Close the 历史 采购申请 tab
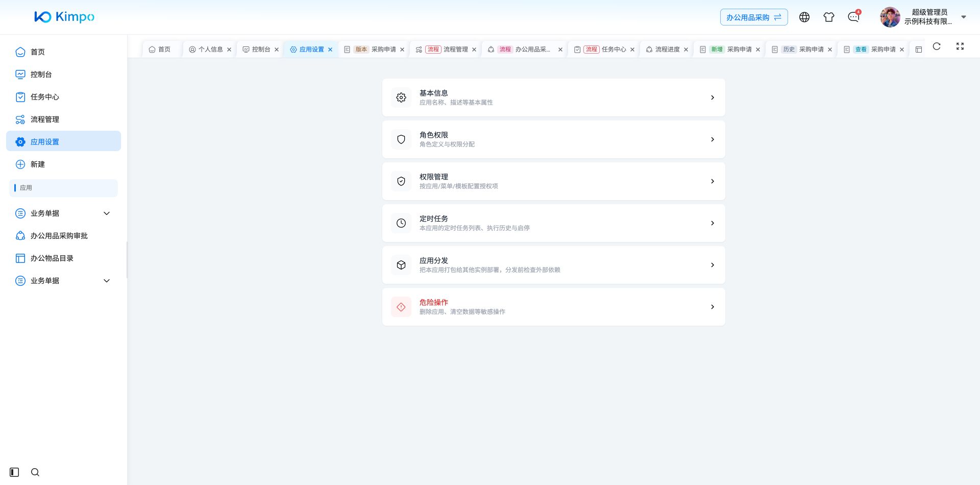 [x=830, y=50]
